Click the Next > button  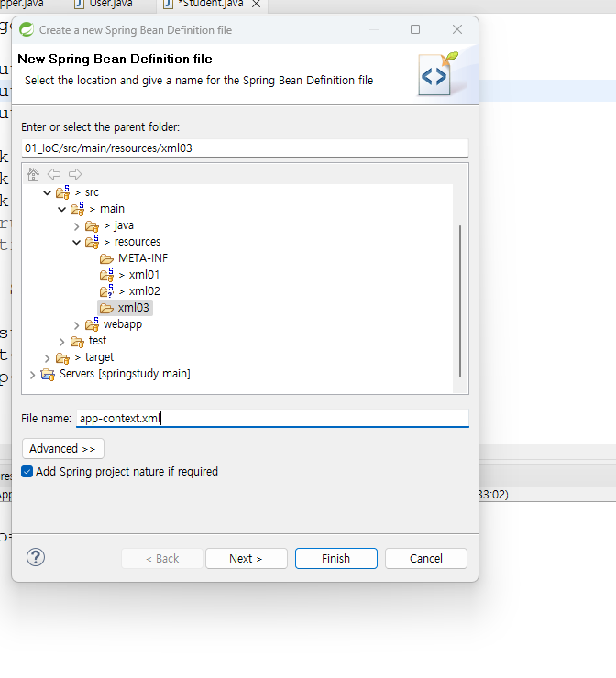point(247,558)
